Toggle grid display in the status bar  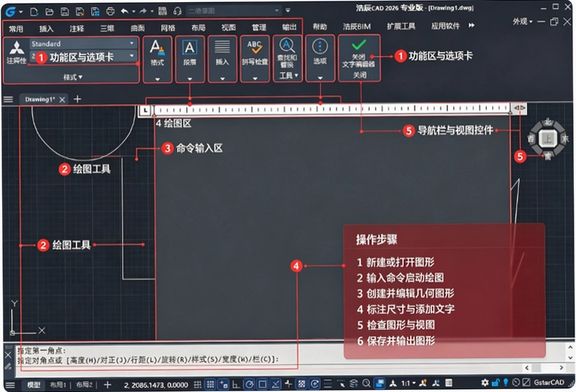click(198, 384)
